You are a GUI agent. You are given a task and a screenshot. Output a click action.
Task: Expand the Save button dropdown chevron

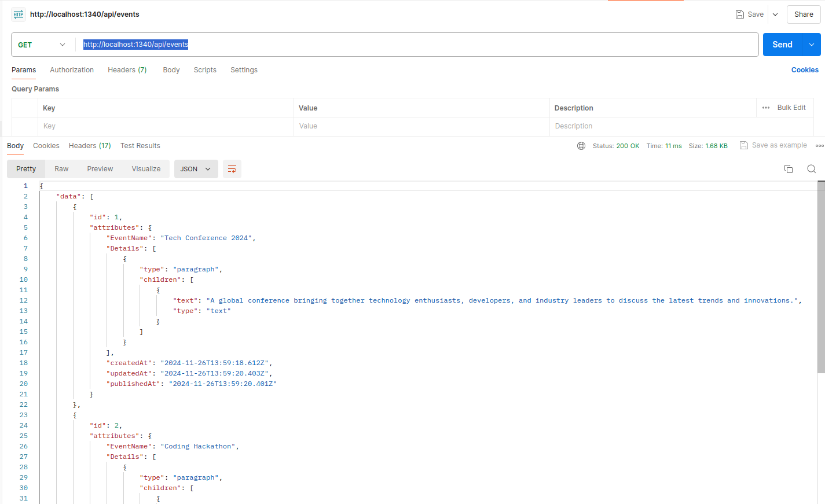[775, 14]
